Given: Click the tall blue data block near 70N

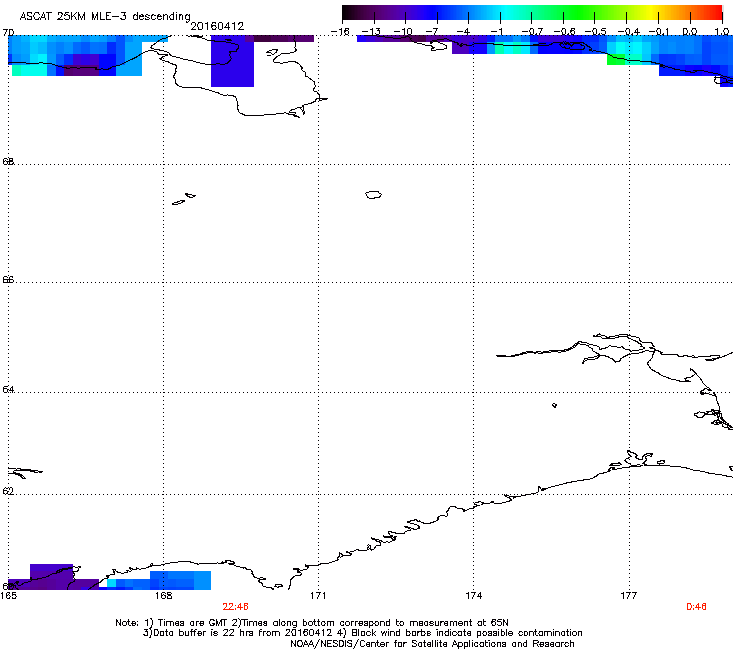Looking at the screenshot, I should [232, 61].
